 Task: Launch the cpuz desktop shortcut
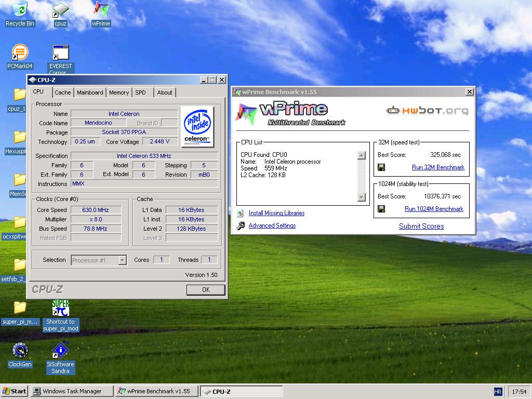pos(60,14)
